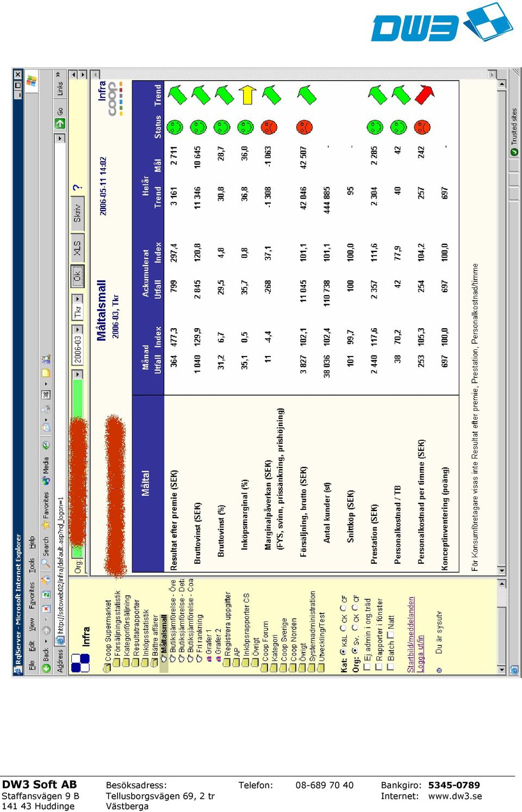522x812 pixels.
Task: Click red trend arrow in Personalkostnad per timme row
Action: point(424,95)
